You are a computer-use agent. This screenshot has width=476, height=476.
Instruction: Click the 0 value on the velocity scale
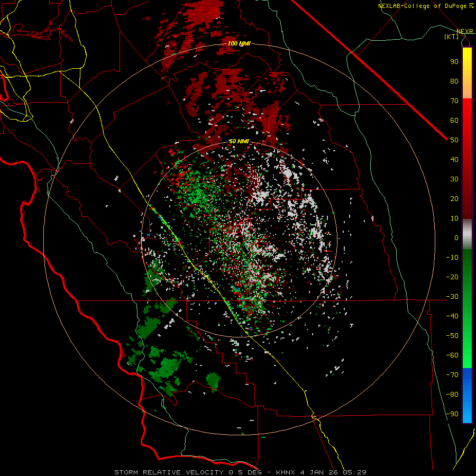(x=456, y=237)
